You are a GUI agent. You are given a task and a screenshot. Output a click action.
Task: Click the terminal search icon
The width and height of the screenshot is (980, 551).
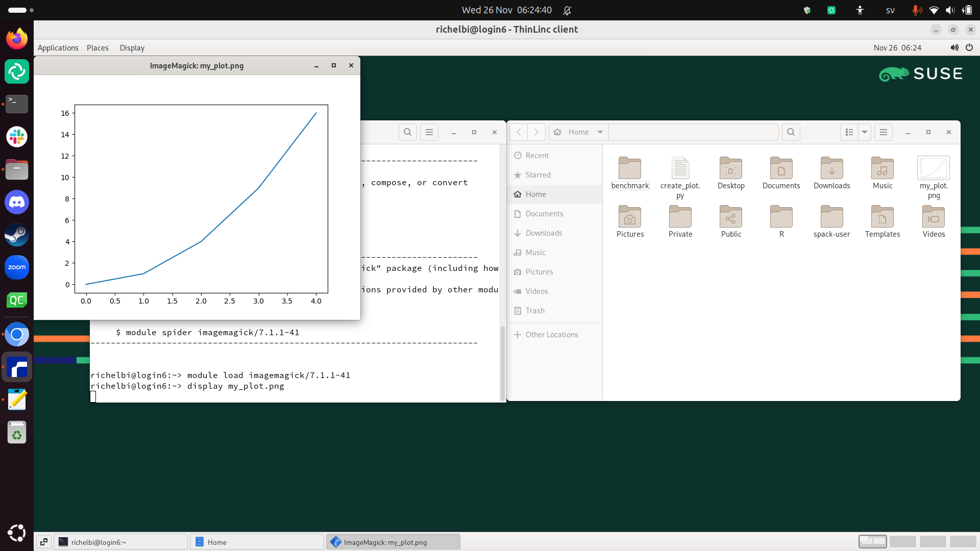407,132
